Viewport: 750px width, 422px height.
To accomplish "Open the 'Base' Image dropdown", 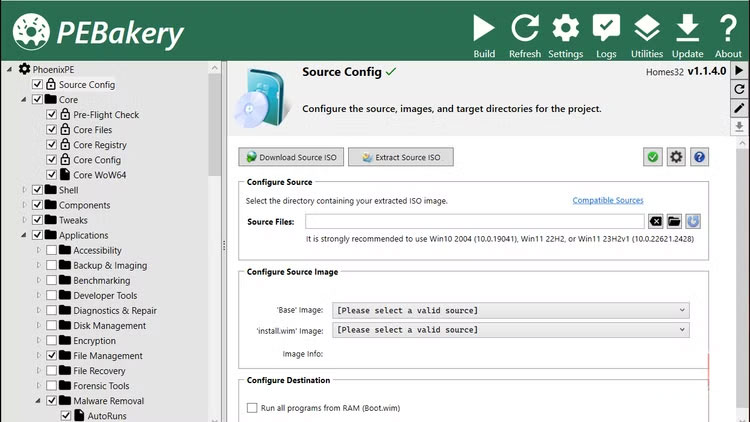I will (x=510, y=310).
